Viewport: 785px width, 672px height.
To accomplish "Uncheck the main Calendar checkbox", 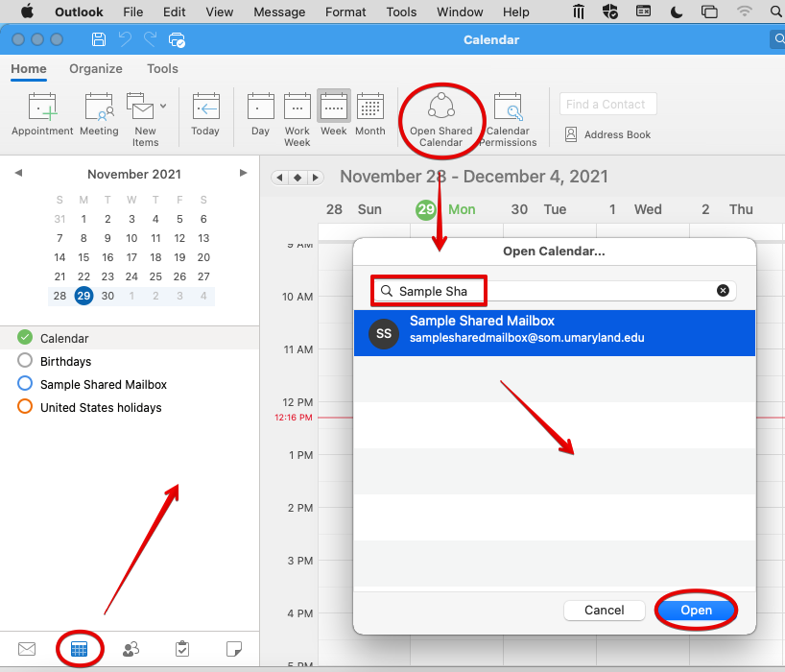I will pyautogui.click(x=26, y=338).
